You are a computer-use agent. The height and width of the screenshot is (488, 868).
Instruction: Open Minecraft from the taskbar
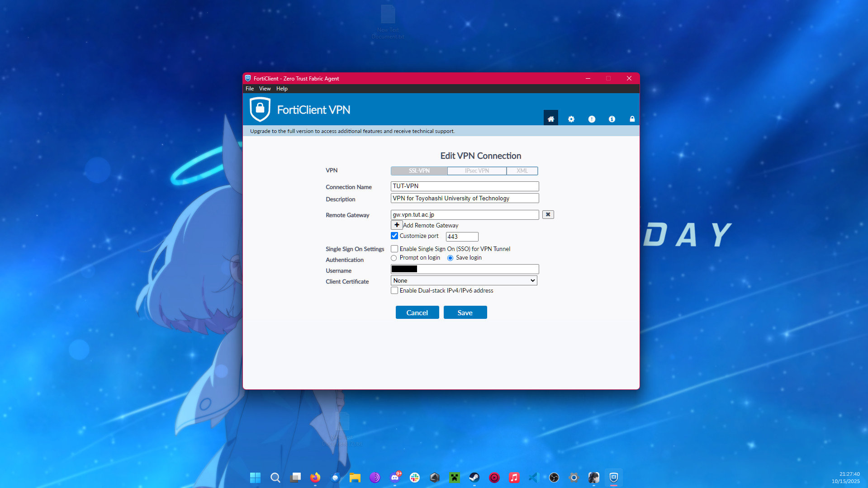click(455, 478)
